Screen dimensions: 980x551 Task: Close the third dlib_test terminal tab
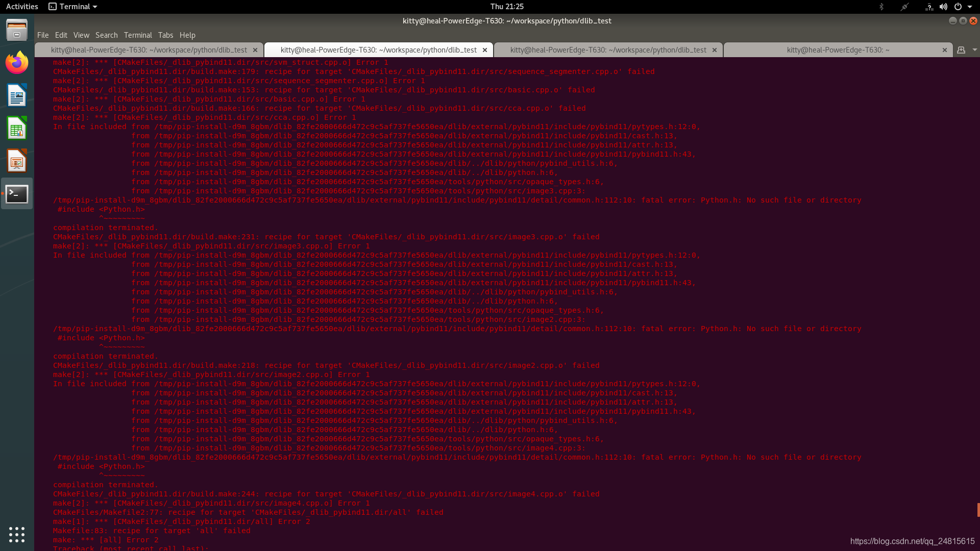[715, 50]
